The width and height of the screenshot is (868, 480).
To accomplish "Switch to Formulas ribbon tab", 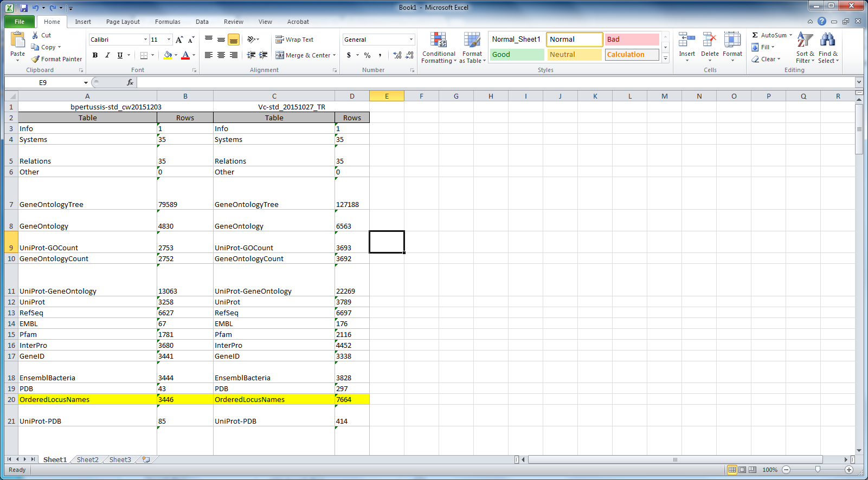I will click(168, 22).
